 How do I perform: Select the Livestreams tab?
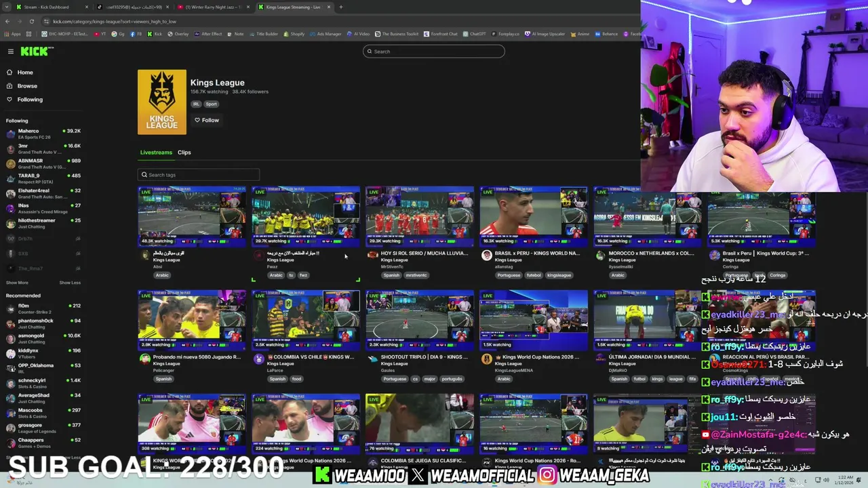pyautogui.click(x=156, y=152)
